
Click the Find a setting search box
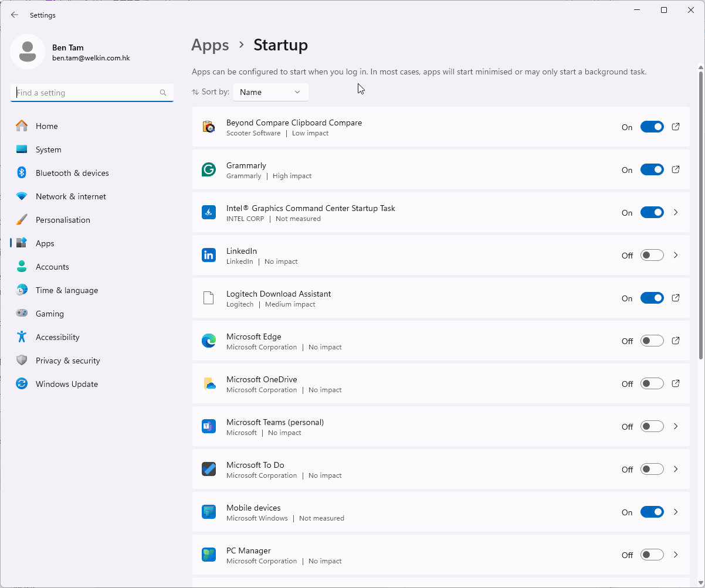coord(92,93)
